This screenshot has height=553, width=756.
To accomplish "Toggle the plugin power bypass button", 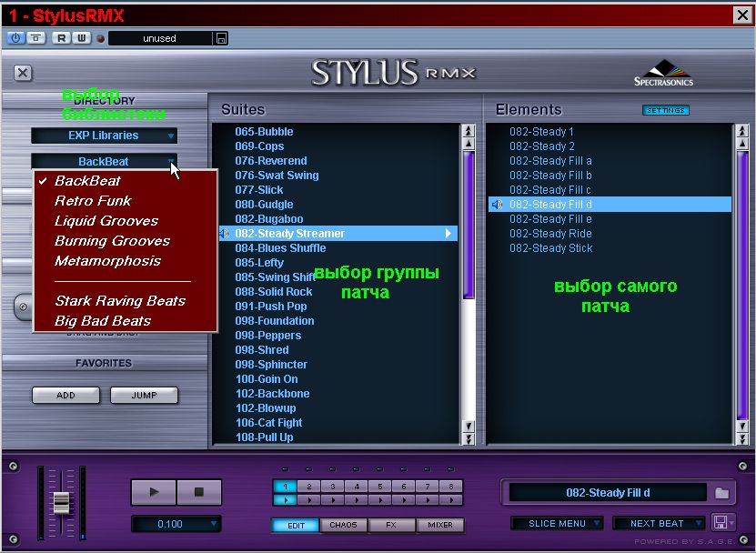I will (x=15, y=38).
